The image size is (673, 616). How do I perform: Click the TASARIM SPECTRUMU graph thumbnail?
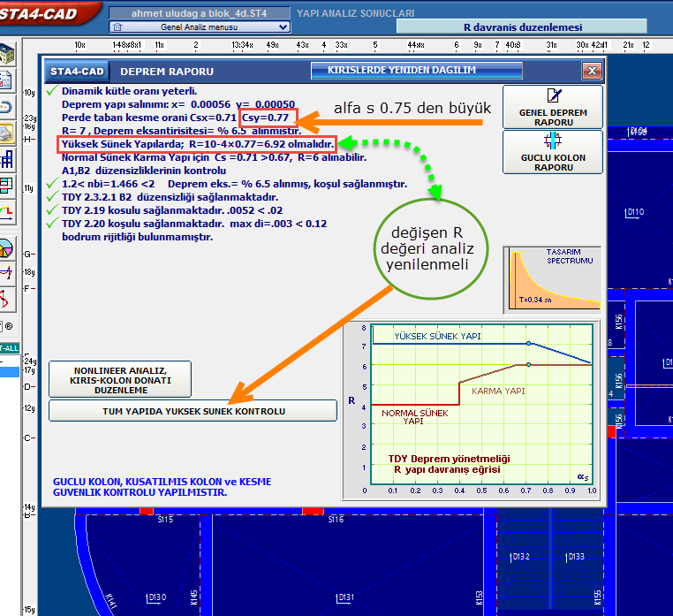pyautogui.click(x=552, y=279)
